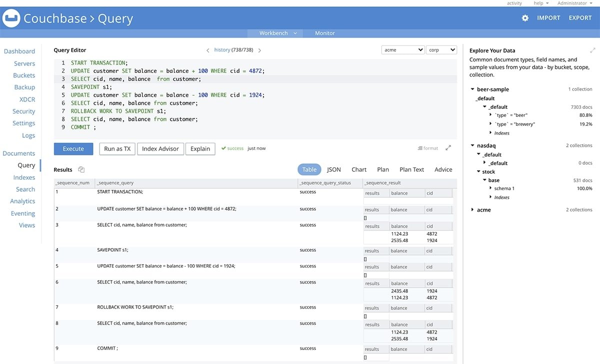Go to previous query in history
This screenshot has height=364, width=600.
tap(208, 50)
